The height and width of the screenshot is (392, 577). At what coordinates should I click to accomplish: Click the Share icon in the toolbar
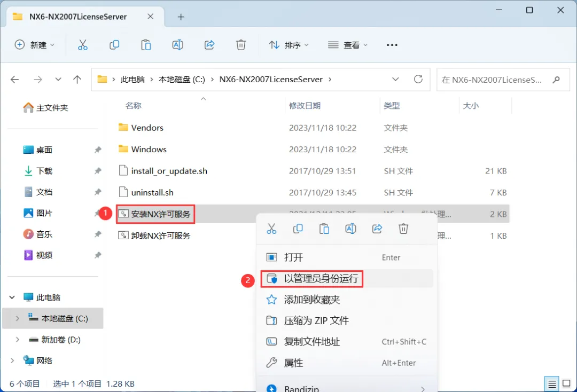click(x=209, y=45)
